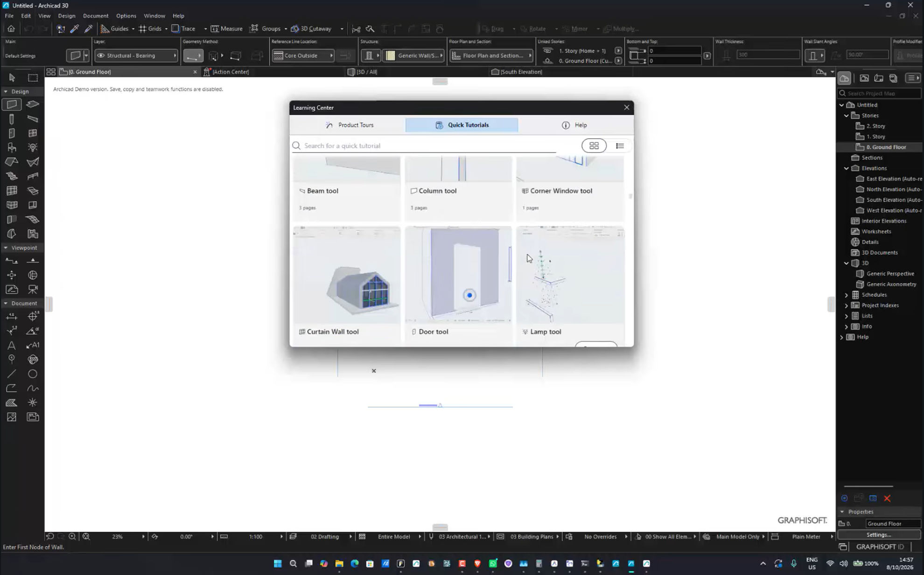The width and height of the screenshot is (924, 575).
Task: Switch Learning Center to grid view
Action: pyautogui.click(x=594, y=145)
